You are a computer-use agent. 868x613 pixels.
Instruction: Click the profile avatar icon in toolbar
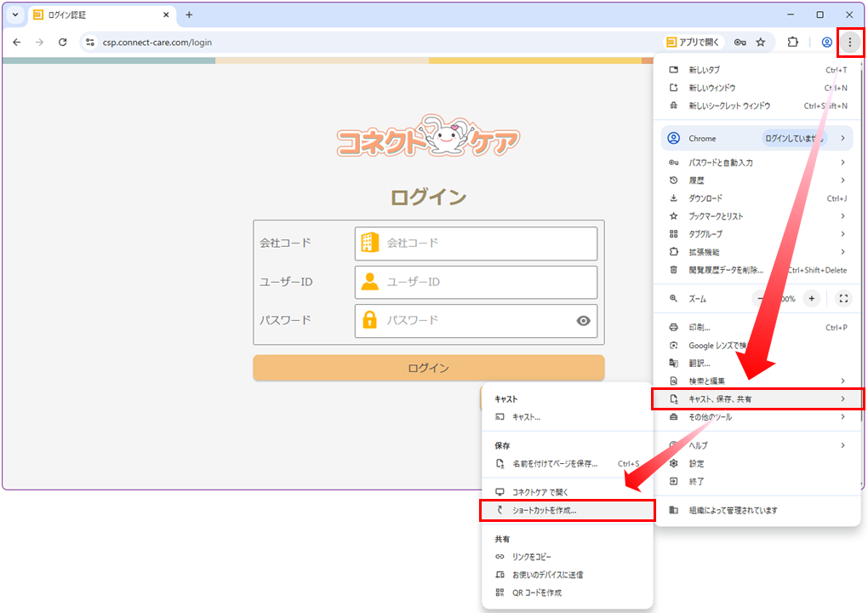(x=826, y=42)
